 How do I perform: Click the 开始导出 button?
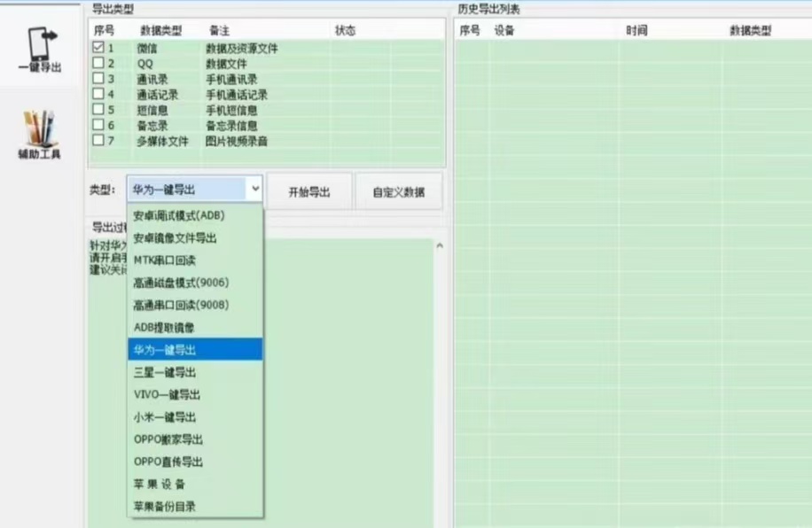click(308, 192)
